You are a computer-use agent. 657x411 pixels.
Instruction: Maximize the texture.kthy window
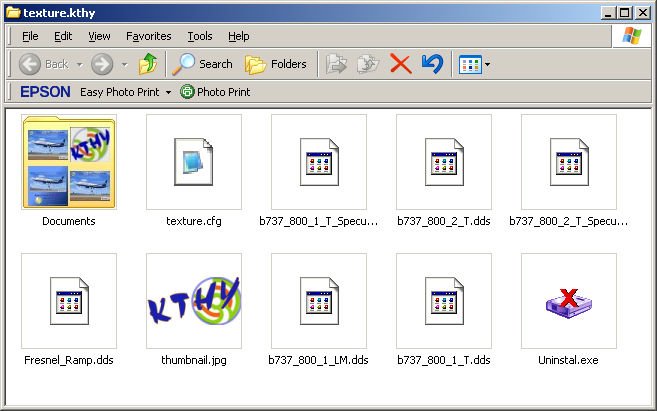pyautogui.click(x=624, y=13)
